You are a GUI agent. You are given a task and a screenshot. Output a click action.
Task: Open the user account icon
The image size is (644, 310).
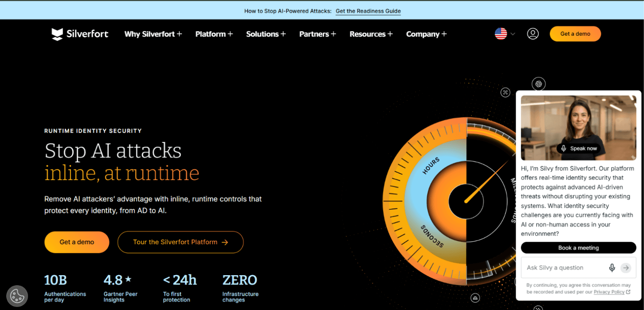tap(533, 34)
